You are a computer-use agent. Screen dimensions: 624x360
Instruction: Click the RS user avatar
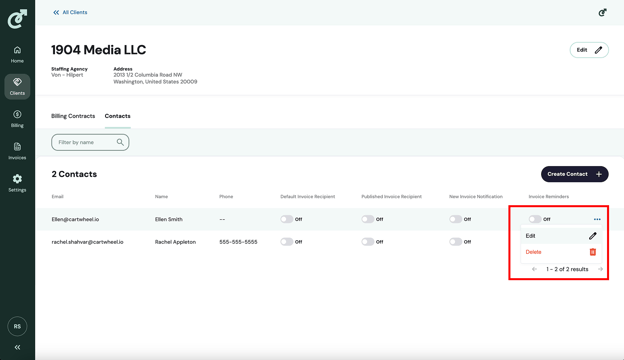17,326
